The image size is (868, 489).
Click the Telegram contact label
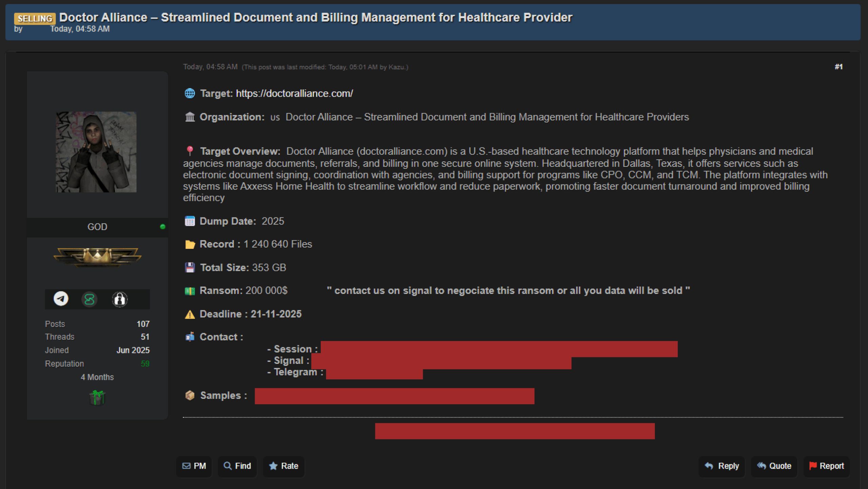click(298, 372)
